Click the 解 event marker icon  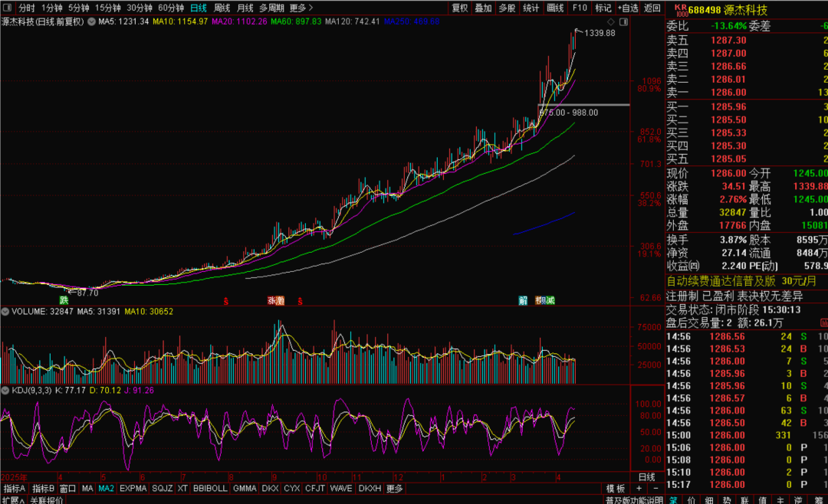coord(523,301)
